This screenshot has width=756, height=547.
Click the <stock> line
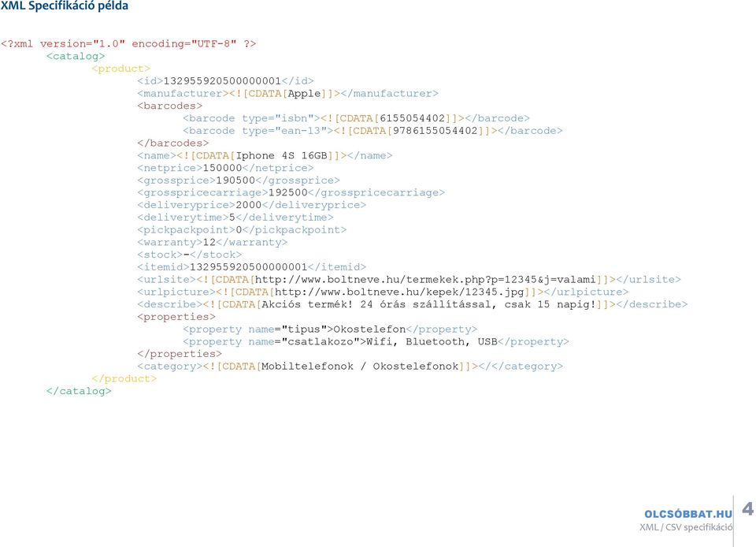click(190, 255)
